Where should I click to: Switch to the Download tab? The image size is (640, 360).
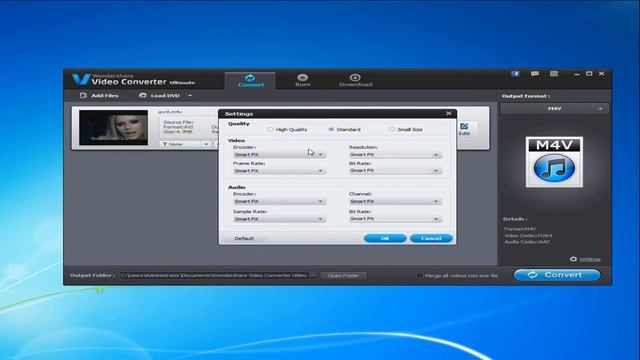pos(355,81)
